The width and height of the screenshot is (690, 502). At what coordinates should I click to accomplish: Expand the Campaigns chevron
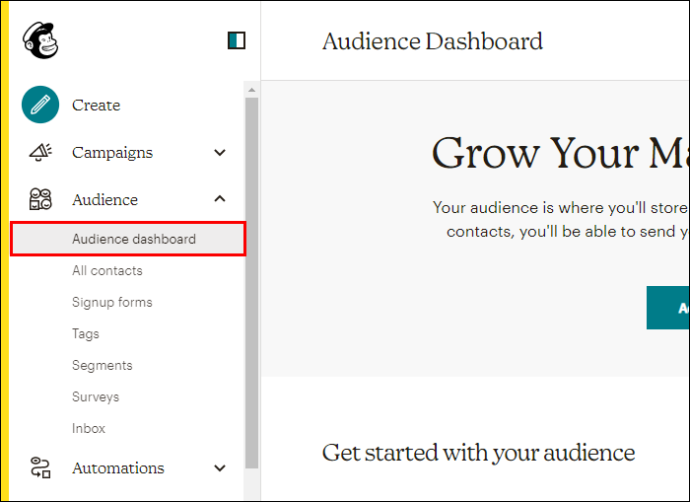pyautogui.click(x=220, y=153)
